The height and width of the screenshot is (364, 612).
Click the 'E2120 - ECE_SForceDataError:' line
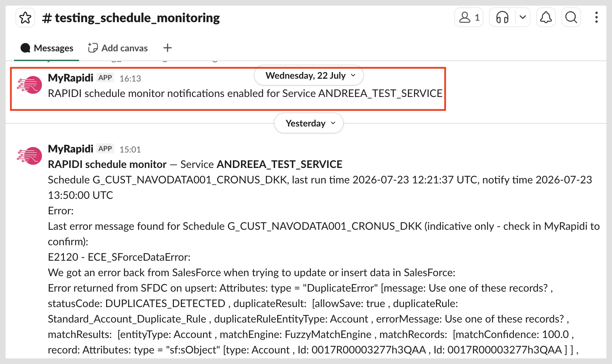click(x=119, y=257)
